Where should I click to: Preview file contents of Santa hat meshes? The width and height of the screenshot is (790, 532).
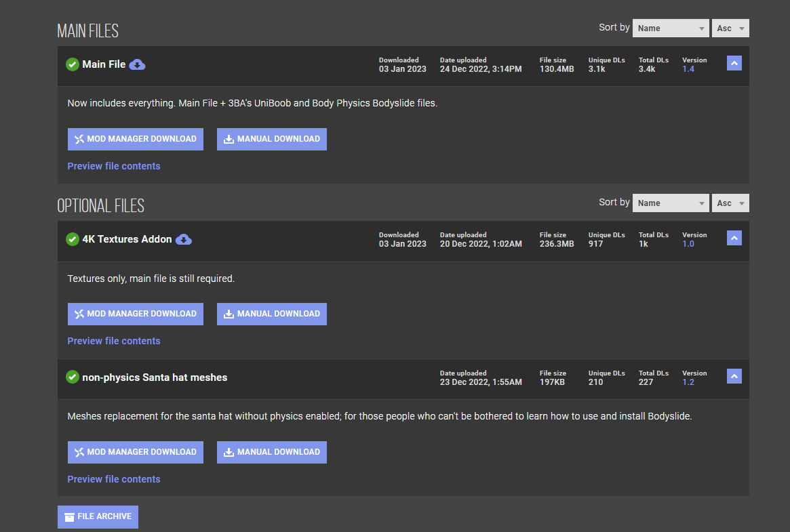pos(114,479)
